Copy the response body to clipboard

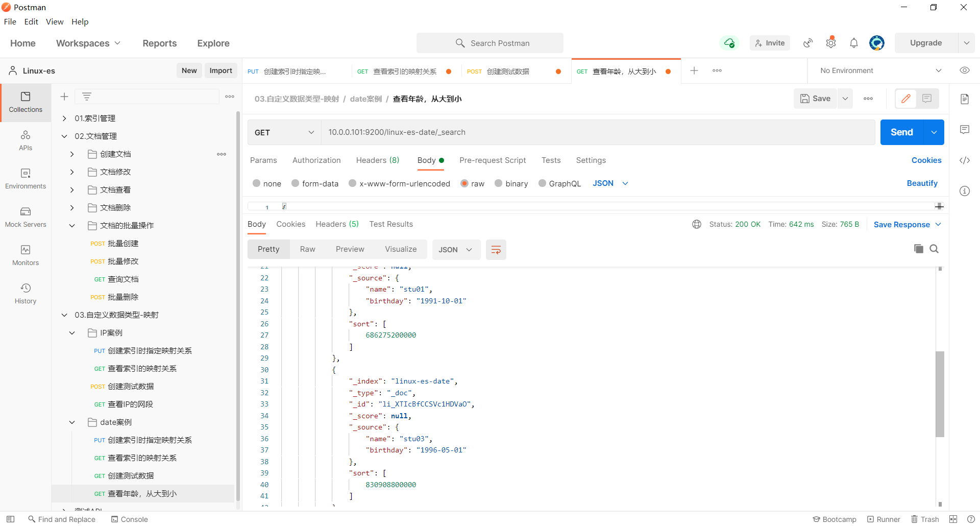coord(919,249)
